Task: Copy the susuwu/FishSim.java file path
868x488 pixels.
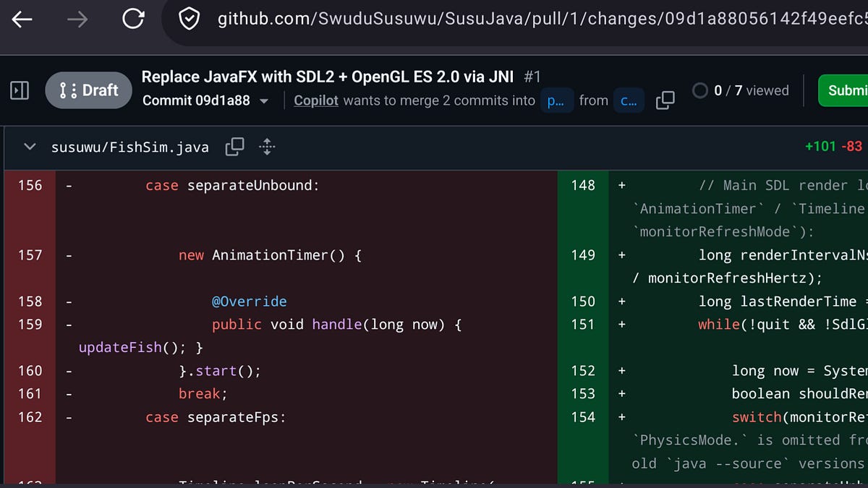Action: click(234, 146)
